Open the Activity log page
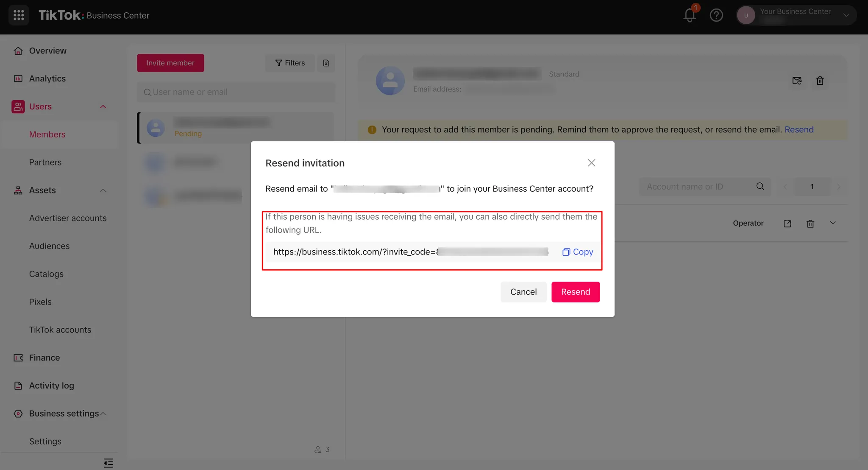 [51, 386]
